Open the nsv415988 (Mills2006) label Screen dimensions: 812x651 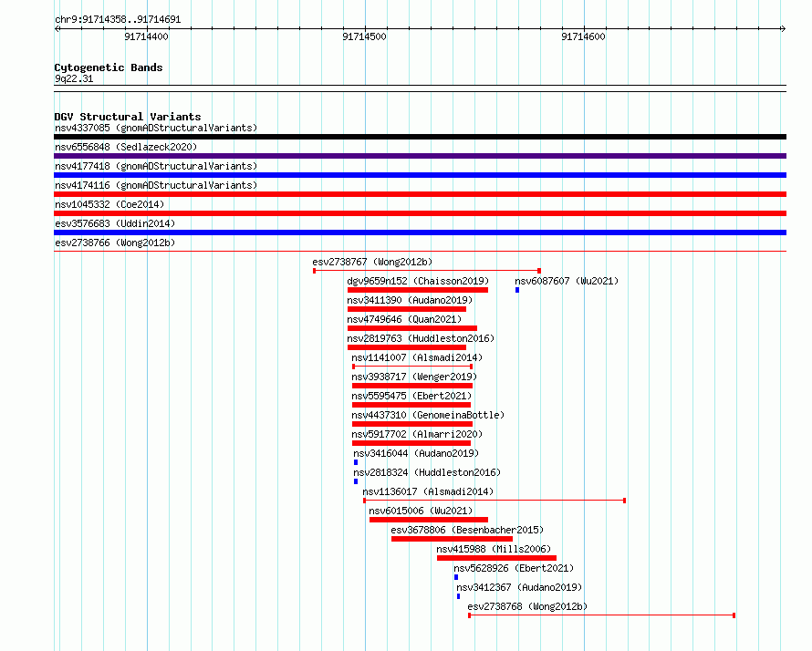pos(494,549)
